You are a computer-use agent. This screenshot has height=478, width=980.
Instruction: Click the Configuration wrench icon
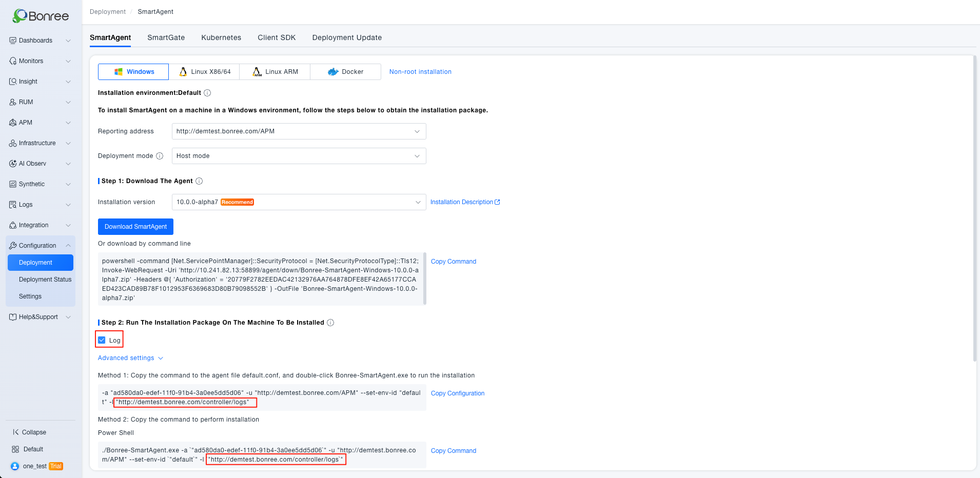point(13,246)
